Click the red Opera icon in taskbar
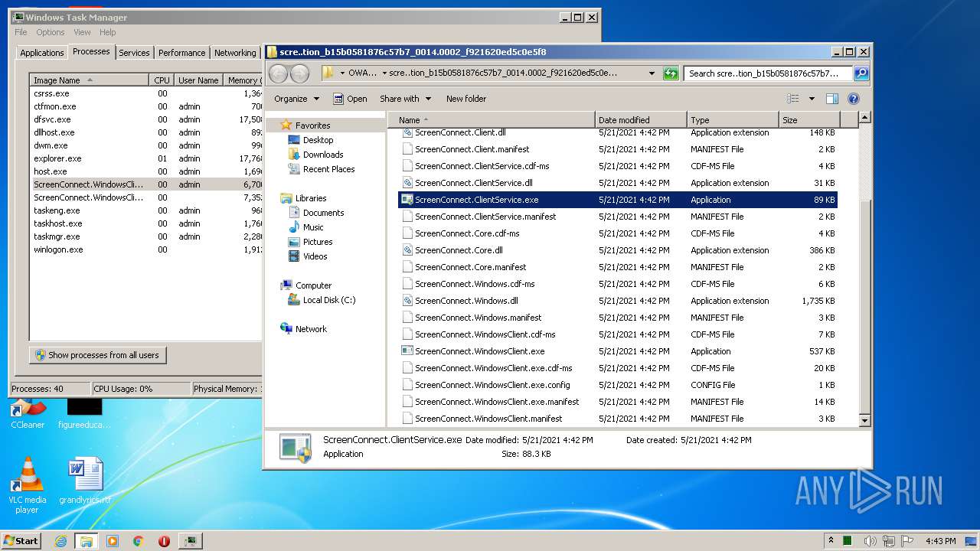The width and height of the screenshot is (980, 551). pyautogui.click(x=164, y=541)
